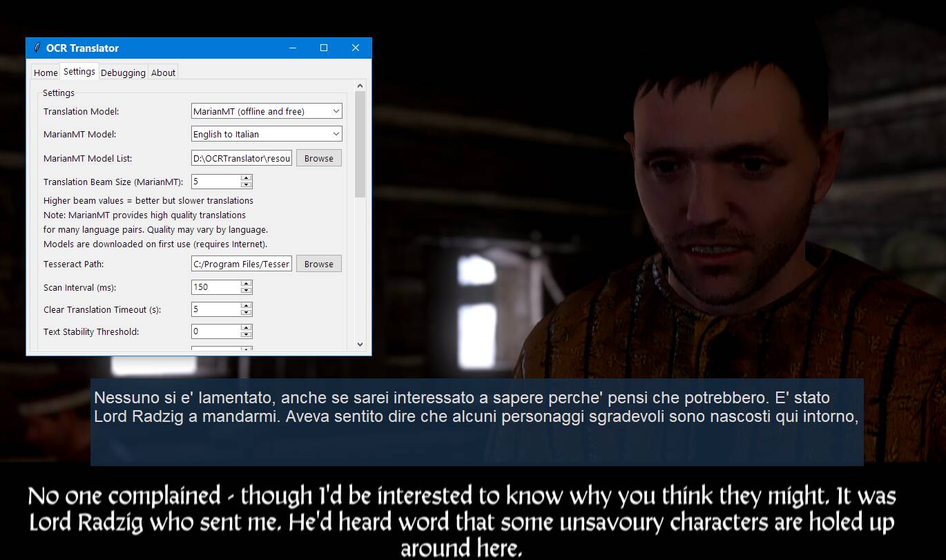
Task: Click the Clear Translation Timeout field
Action: click(x=215, y=309)
